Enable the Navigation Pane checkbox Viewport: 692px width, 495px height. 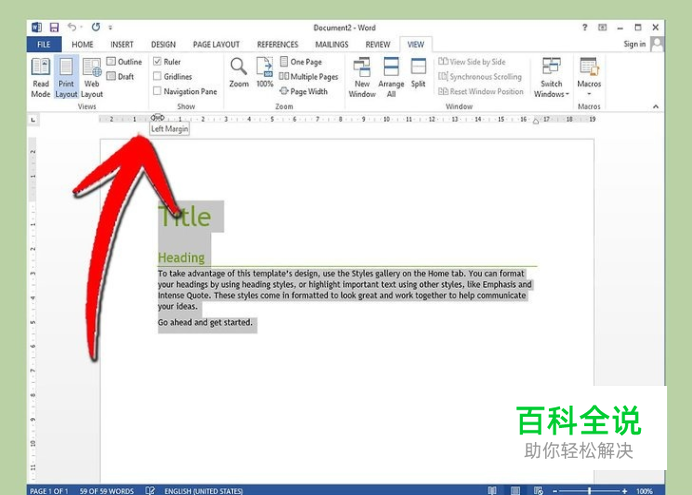pos(157,91)
